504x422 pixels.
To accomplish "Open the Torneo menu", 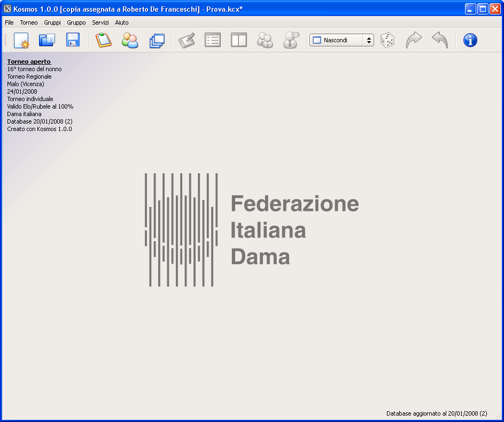I will tap(29, 22).
